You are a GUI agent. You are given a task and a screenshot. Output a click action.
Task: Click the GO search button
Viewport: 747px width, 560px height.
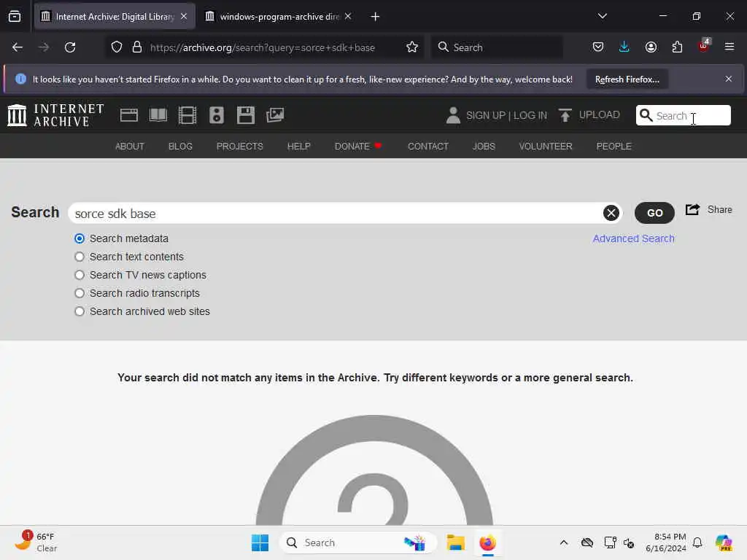pos(654,213)
